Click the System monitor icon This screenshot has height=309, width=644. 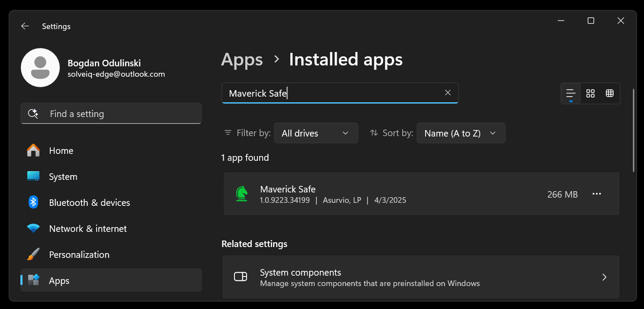(33, 176)
